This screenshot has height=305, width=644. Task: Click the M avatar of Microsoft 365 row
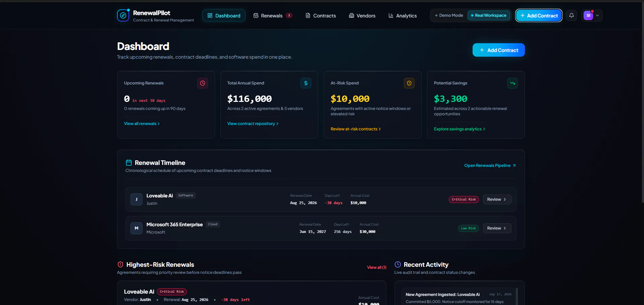[137, 228]
